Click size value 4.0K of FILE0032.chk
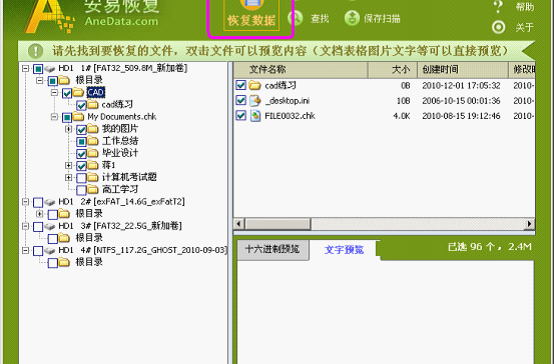Screen dimensions: 554x364 coord(402,116)
